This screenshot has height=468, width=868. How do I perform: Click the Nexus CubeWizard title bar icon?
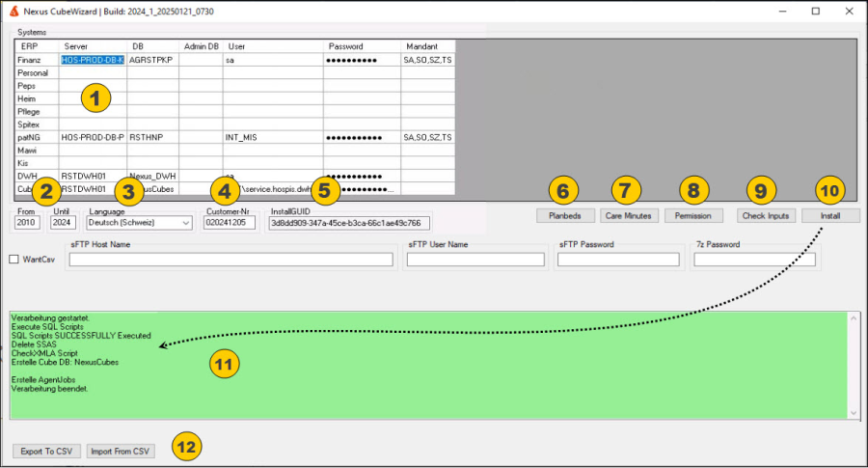(14, 11)
